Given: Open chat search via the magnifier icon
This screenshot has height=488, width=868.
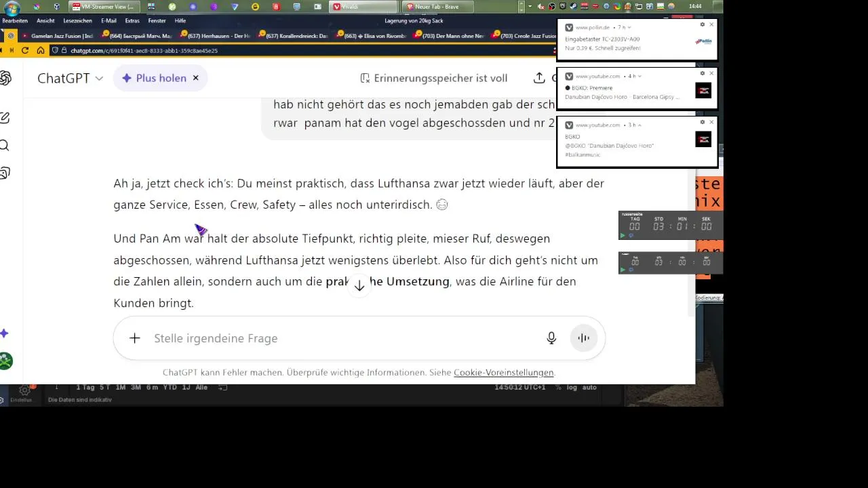Looking at the screenshot, I should [x=4, y=146].
